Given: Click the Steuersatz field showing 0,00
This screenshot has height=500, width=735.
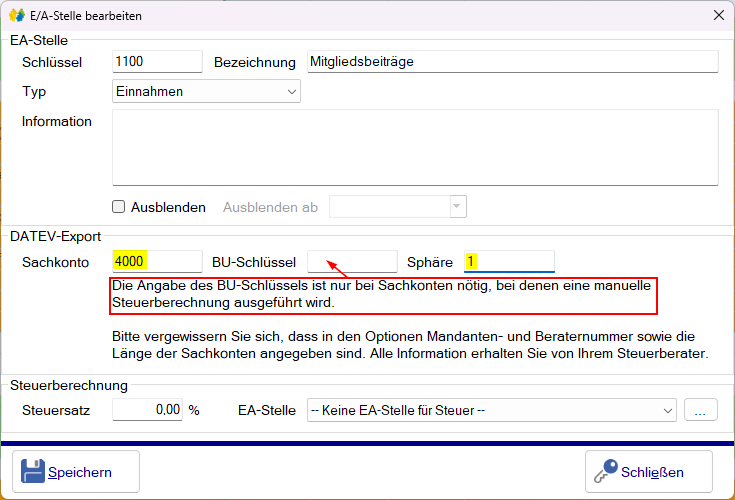Looking at the screenshot, I should tap(147, 410).
